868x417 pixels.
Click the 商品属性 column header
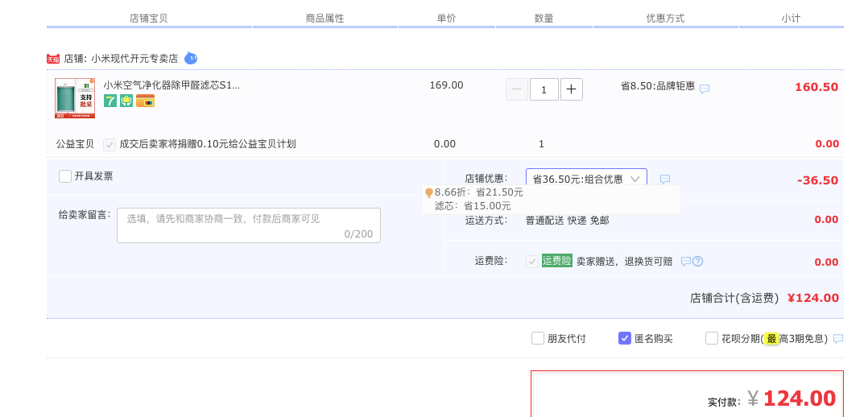coord(325,19)
